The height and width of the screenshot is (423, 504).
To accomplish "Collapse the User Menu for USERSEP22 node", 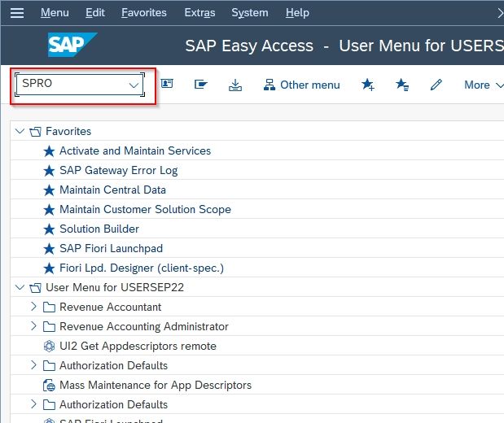I will (20, 287).
